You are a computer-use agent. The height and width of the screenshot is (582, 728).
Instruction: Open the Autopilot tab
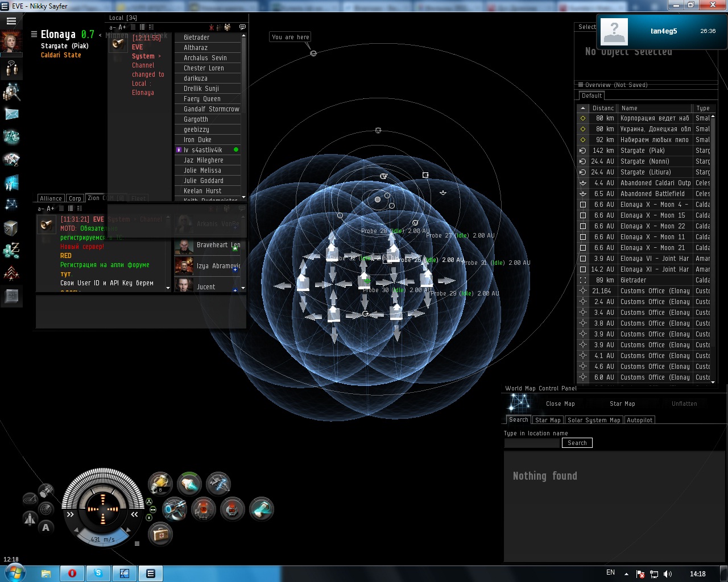640,420
